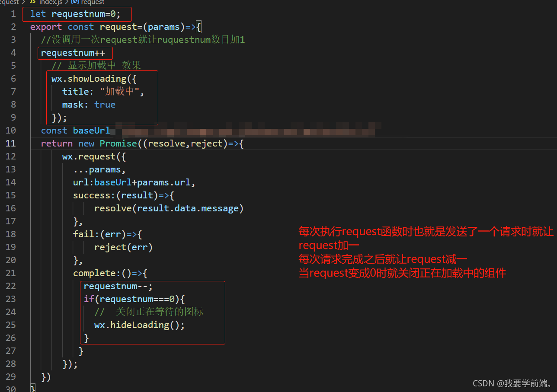Click the comment '// 关闭正在等待的图标'

coord(149,312)
